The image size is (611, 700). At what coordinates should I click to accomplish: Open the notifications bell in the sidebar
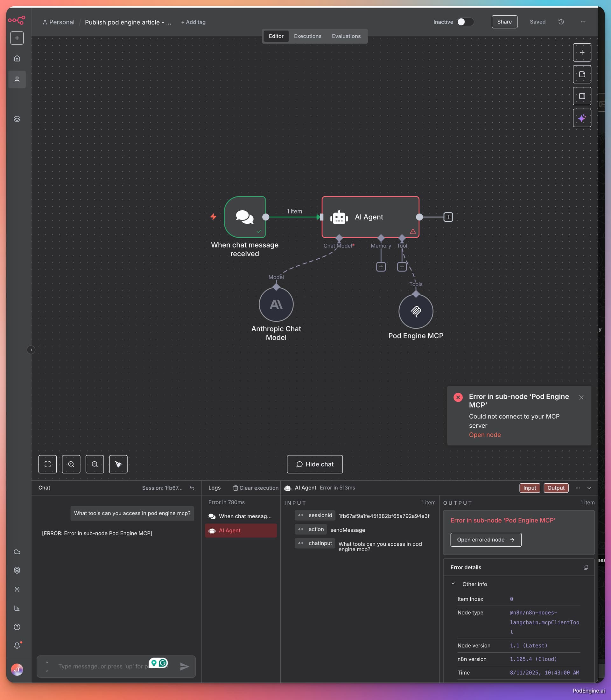pos(17,646)
